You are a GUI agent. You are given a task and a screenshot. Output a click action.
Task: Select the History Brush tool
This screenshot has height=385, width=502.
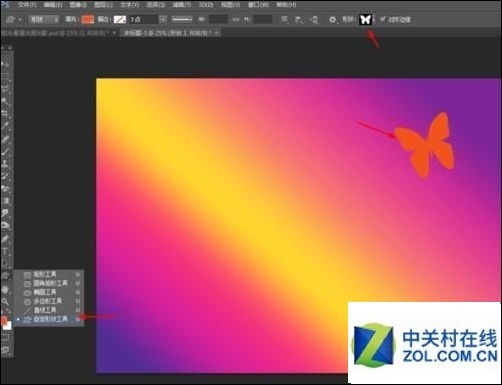(x=5, y=176)
